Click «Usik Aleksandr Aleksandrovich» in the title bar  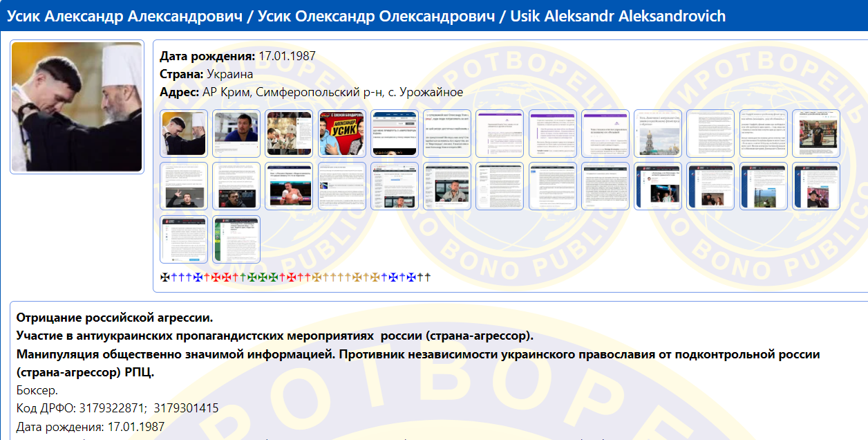click(617, 15)
